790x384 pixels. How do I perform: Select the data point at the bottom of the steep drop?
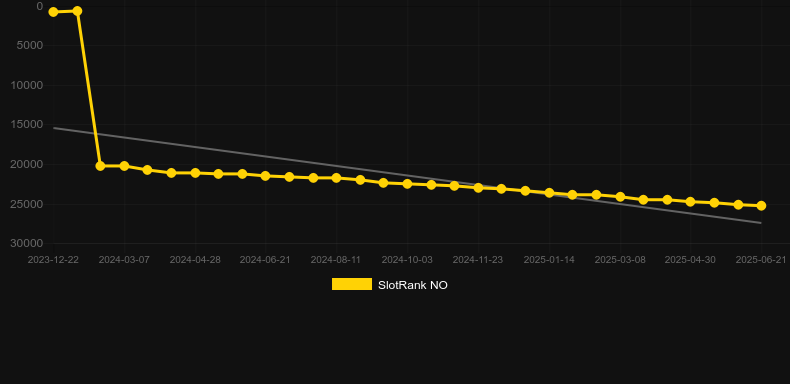(100, 166)
